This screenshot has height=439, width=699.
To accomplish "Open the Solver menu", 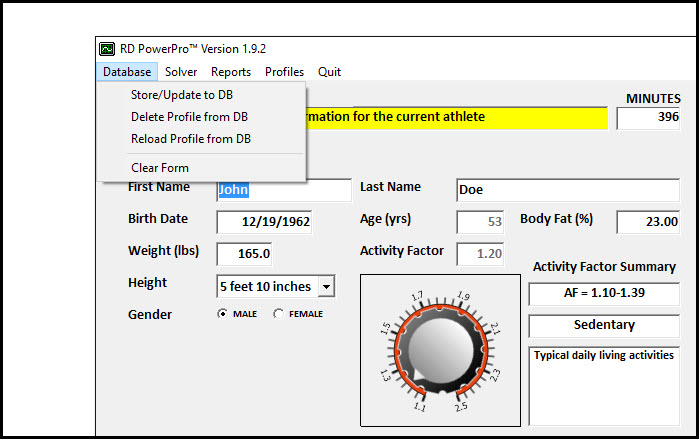I will [x=181, y=72].
